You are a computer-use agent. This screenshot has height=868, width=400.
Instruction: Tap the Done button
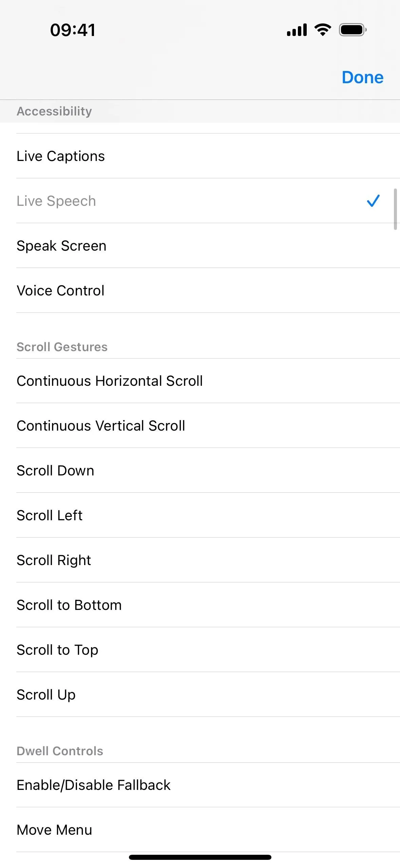[362, 77]
